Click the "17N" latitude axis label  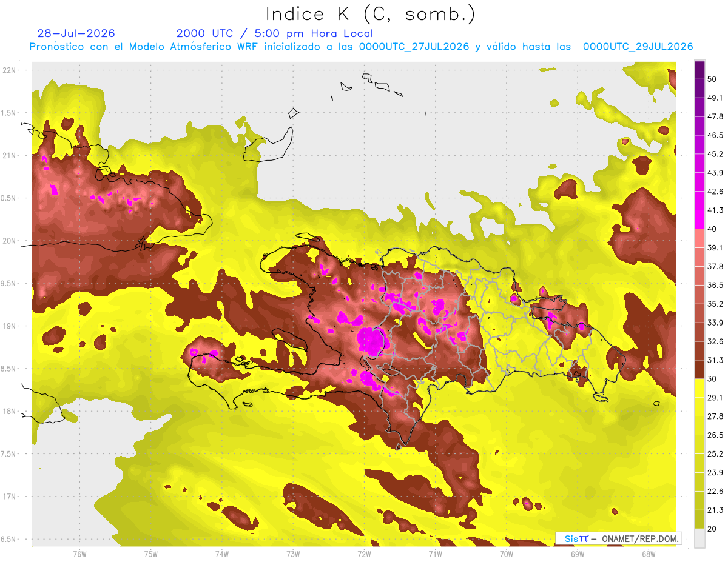[10, 497]
